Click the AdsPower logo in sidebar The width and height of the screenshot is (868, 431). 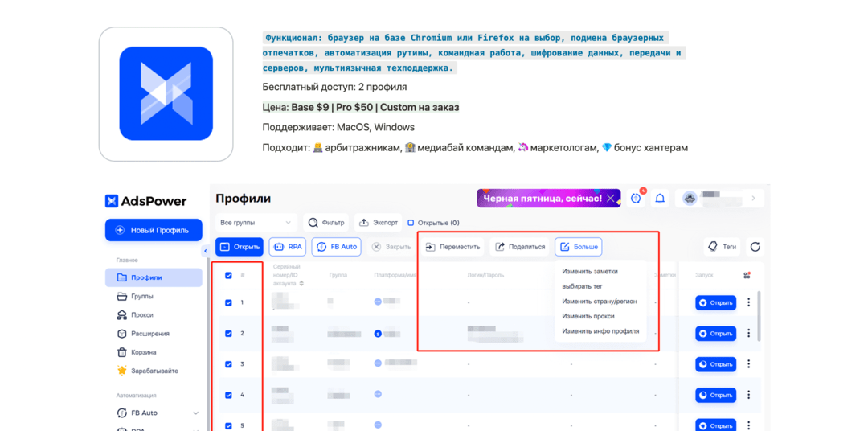145,201
